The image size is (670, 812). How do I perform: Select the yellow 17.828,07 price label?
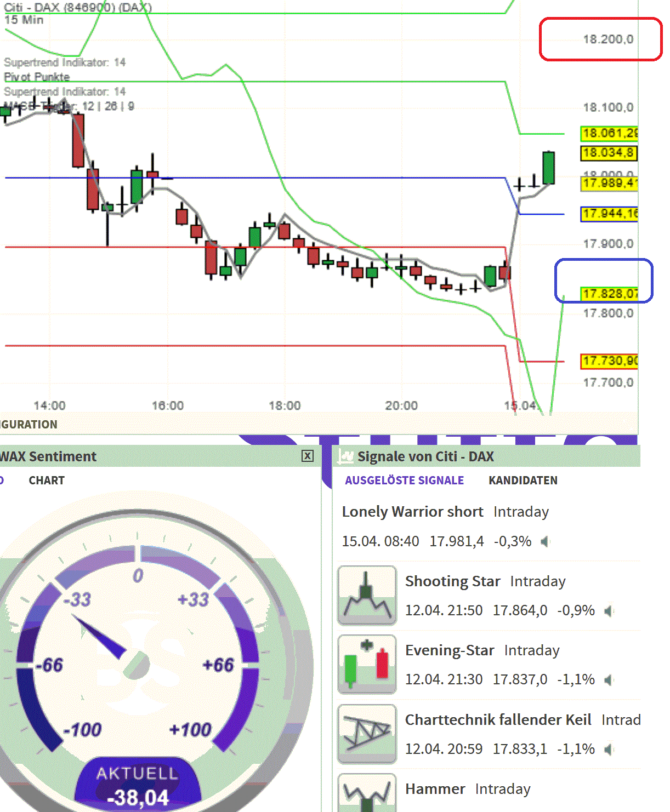click(610, 294)
